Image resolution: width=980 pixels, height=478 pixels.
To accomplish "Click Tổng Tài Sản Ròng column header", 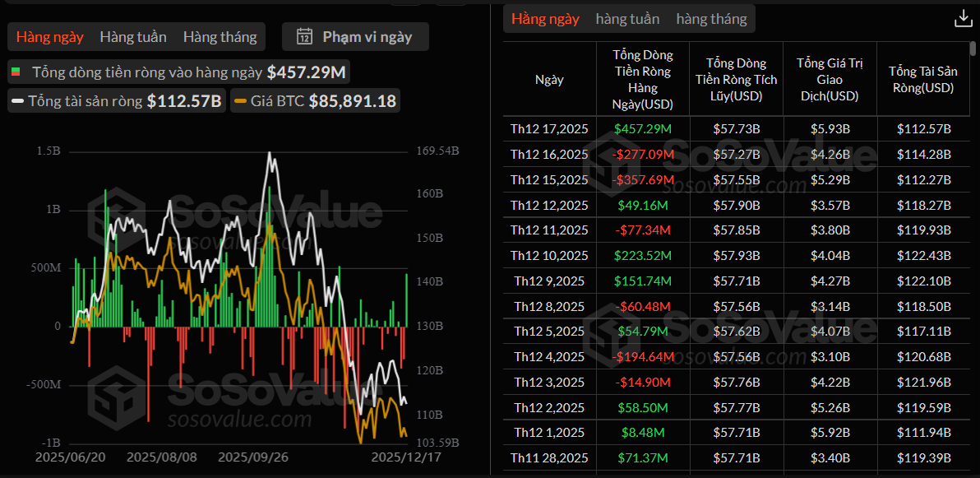I will 921,80.
